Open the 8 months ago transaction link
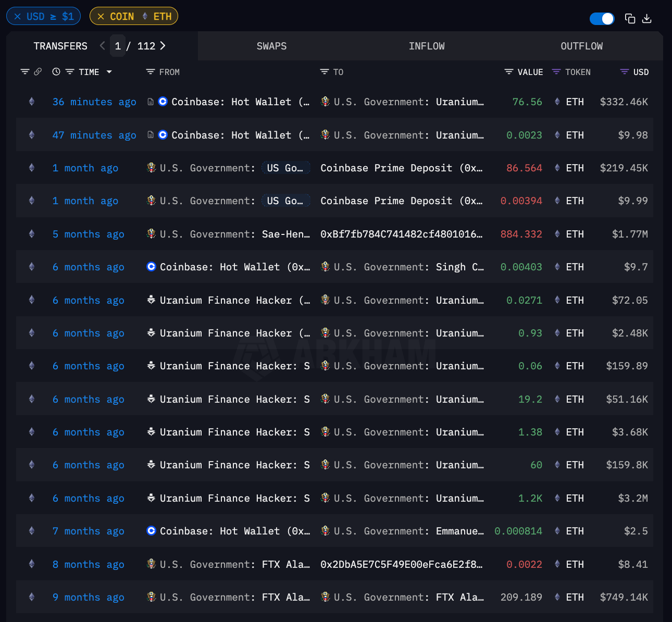This screenshot has height=622, width=672. pyautogui.click(x=89, y=565)
